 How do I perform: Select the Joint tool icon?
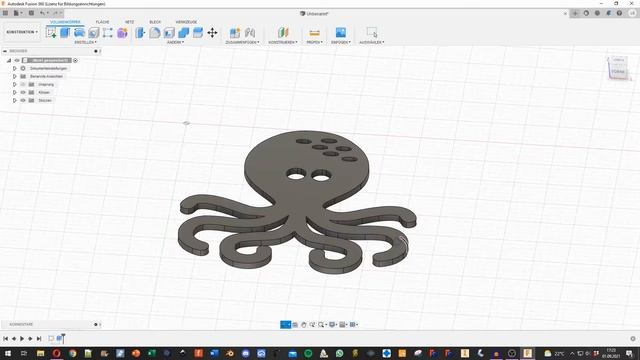250,32
